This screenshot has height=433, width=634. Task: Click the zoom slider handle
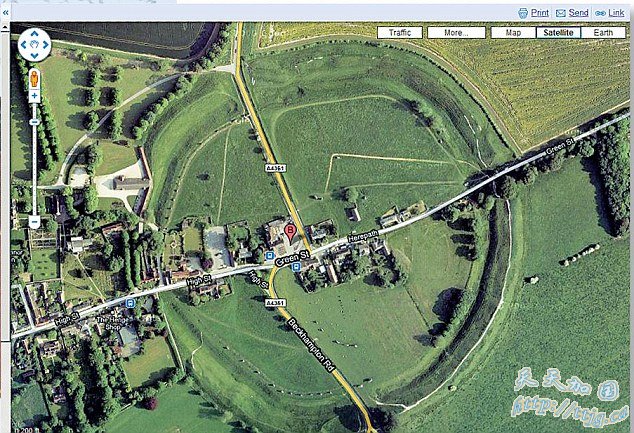tap(34, 121)
